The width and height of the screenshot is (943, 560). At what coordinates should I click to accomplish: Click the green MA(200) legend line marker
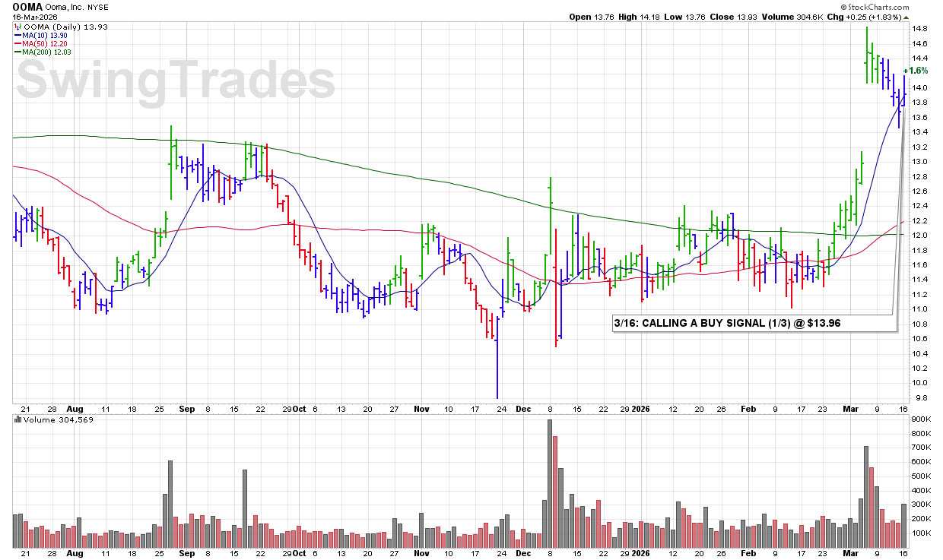[x=17, y=52]
